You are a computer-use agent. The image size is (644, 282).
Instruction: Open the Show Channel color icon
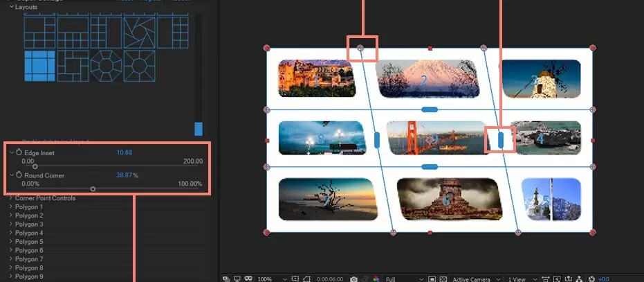(x=376, y=279)
